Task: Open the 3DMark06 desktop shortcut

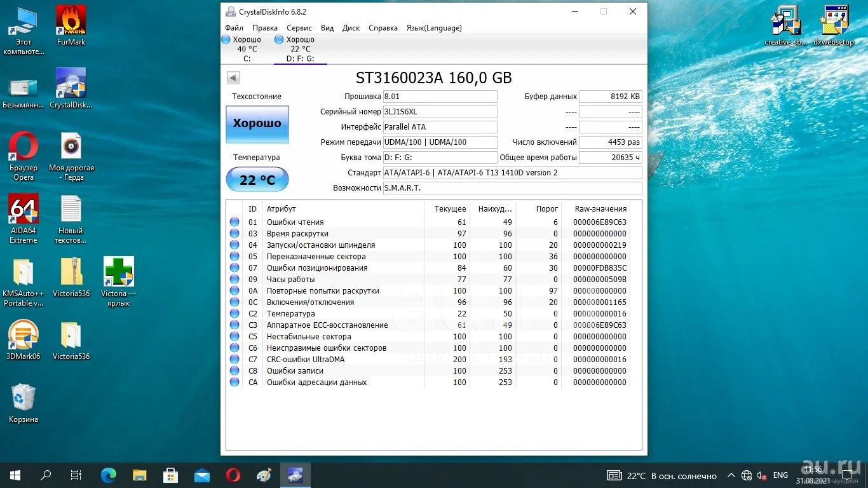Action: (24, 341)
